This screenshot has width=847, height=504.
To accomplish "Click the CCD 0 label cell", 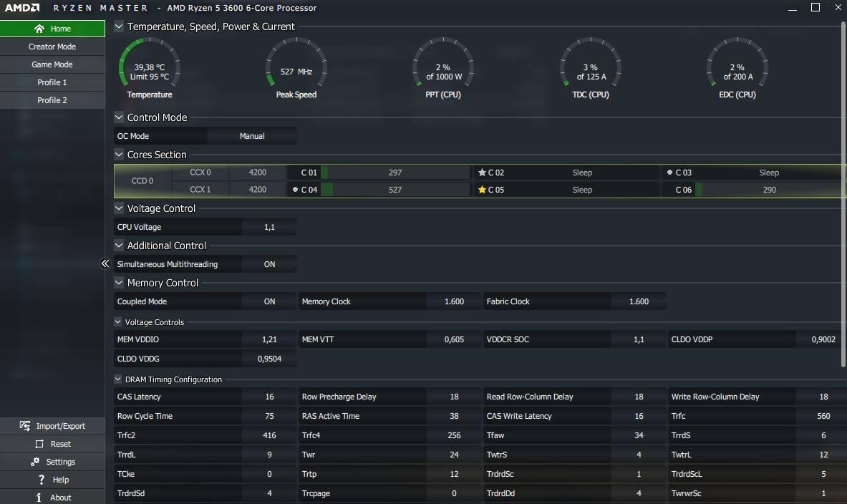I will [x=142, y=181].
